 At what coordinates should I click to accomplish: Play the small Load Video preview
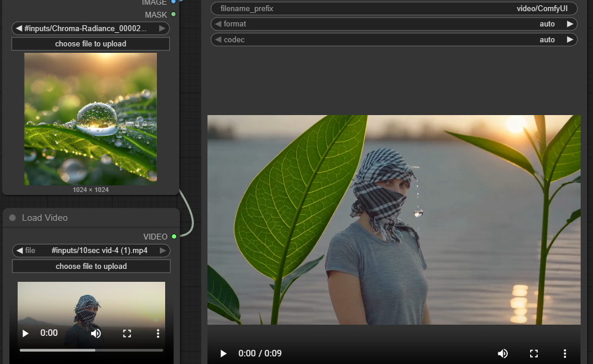tap(25, 333)
